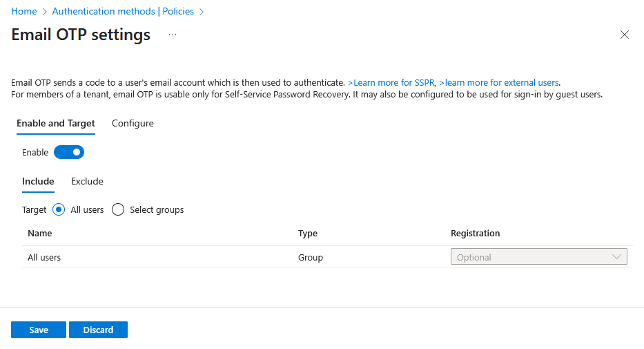Choose the Select groups radio option
The image size is (644, 349).
point(117,209)
